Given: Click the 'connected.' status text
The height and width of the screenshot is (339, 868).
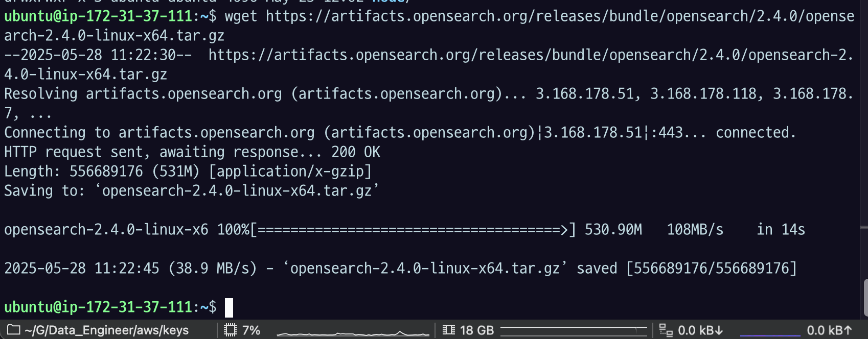Looking at the screenshot, I should coord(756,133).
